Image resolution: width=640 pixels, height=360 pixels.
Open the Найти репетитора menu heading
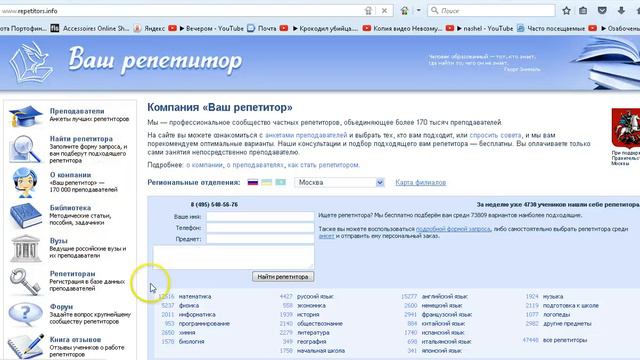(x=81, y=139)
